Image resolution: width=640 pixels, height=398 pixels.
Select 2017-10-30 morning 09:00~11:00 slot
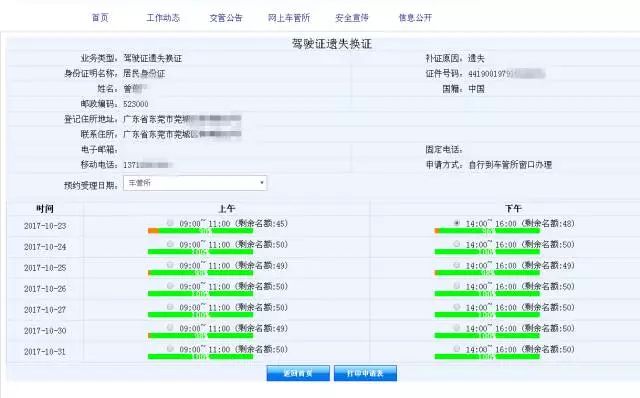[170, 328]
